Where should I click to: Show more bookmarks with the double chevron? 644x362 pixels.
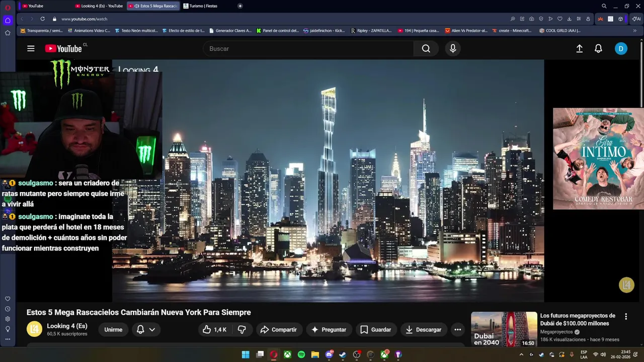(x=634, y=31)
